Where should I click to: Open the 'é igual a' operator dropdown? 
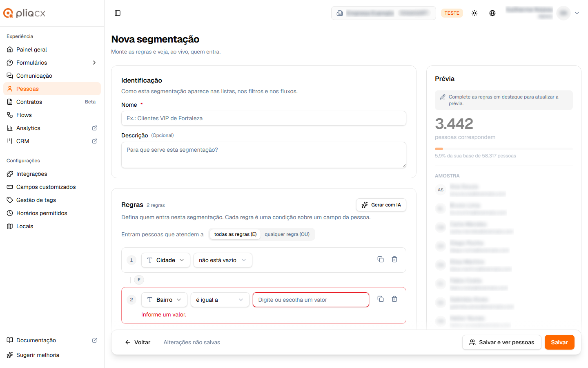tap(220, 300)
